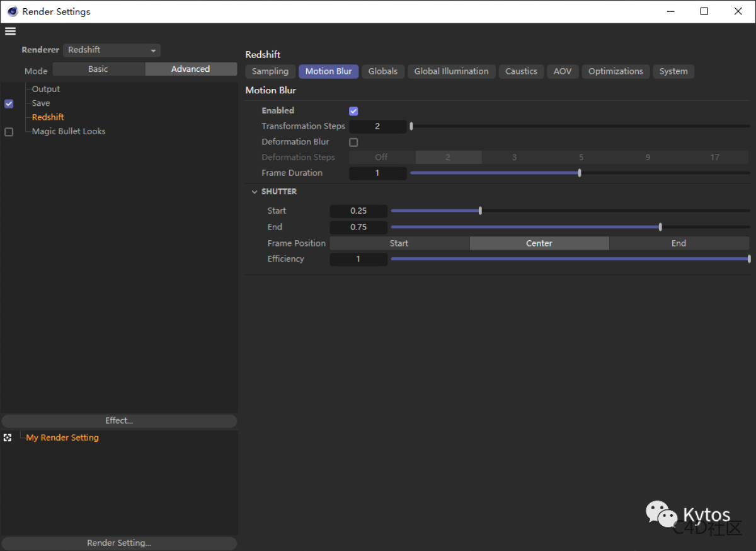Select Redshift in the left settings tree

47,117
